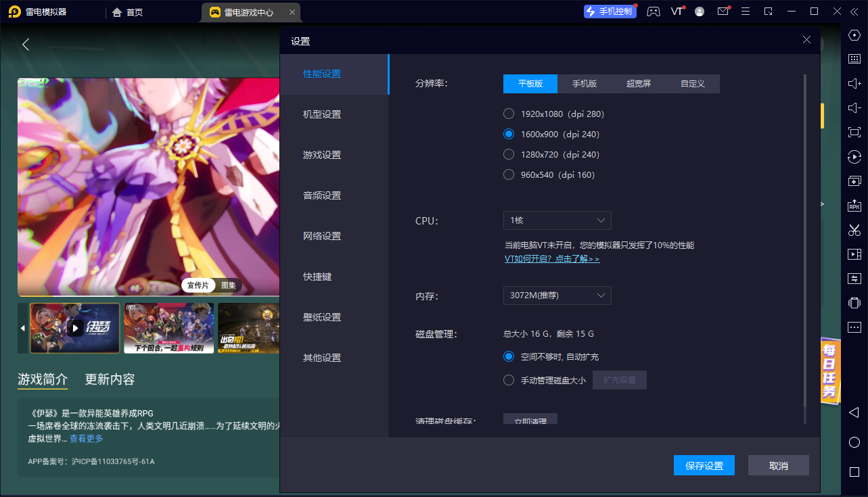The width and height of the screenshot is (868, 497).
Task: Choose the 1280x720 (dpi 240) resolution
Action: [551, 154]
